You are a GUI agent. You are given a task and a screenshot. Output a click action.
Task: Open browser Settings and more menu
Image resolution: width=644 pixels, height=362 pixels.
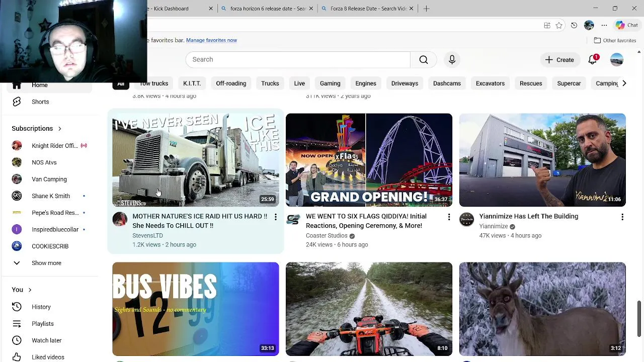click(604, 25)
